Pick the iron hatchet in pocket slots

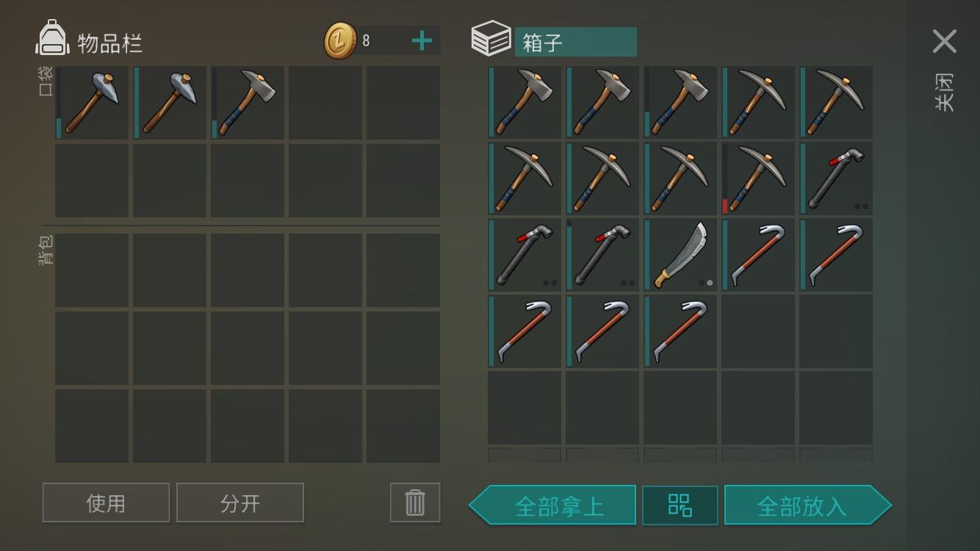tap(248, 103)
